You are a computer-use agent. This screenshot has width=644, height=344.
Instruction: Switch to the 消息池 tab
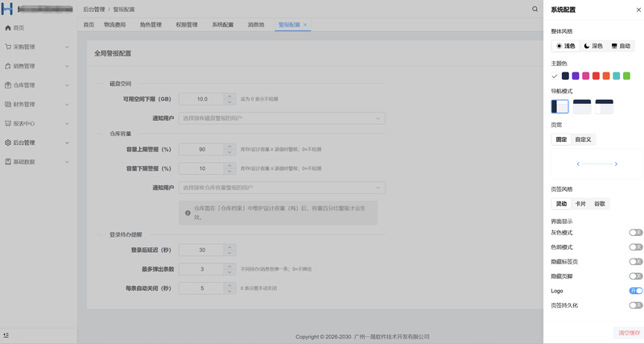point(256,25)
